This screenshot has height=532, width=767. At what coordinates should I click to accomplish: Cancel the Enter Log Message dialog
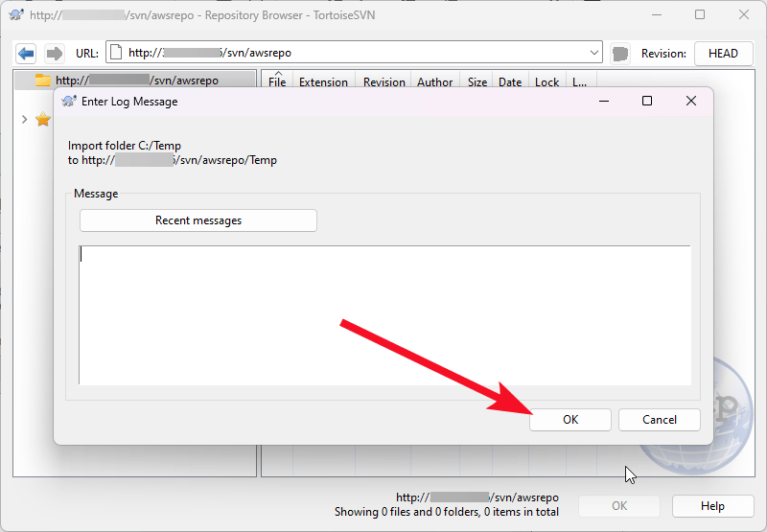coord(659,420)
